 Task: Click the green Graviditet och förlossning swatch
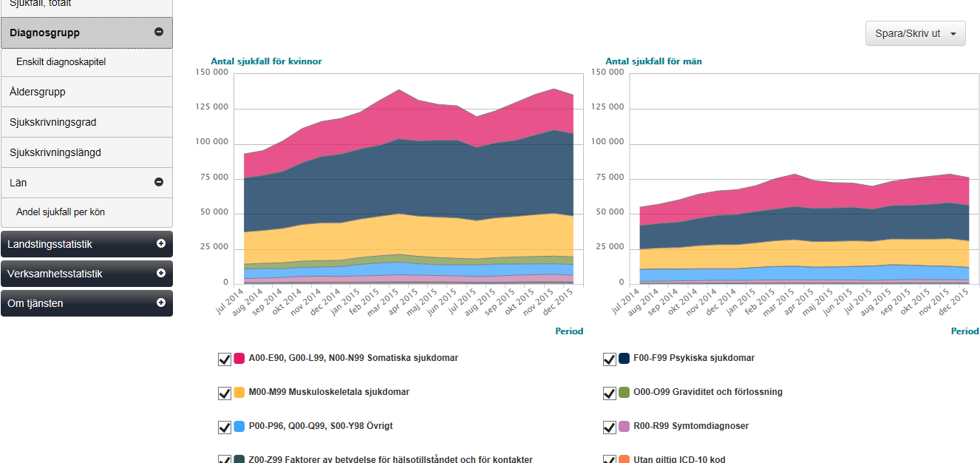pos(625,392)
